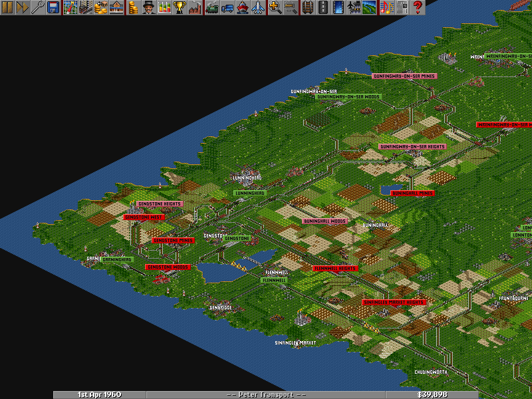Select Dunfingway-on-Sea Woods station sign
Screen dimensions: 532x399
point(348,96)
